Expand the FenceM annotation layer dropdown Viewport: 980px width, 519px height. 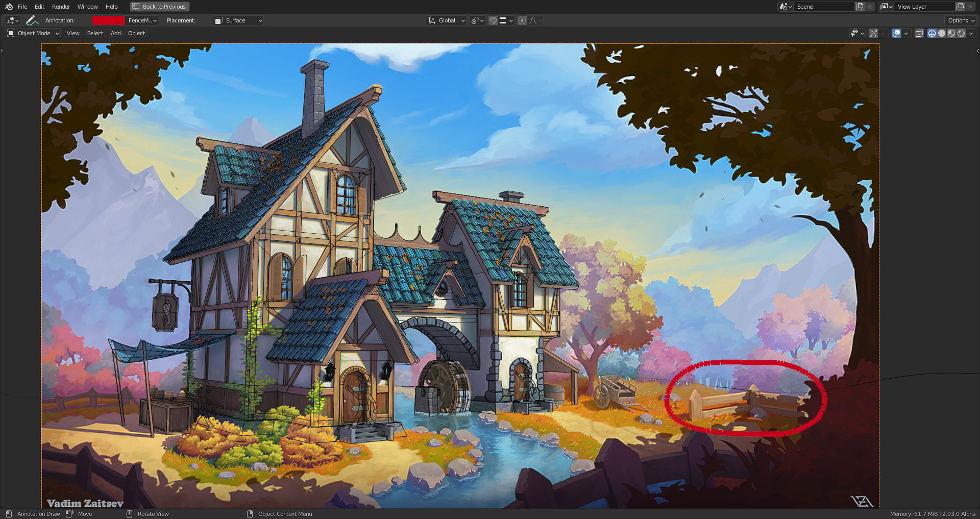coord(141,20)
